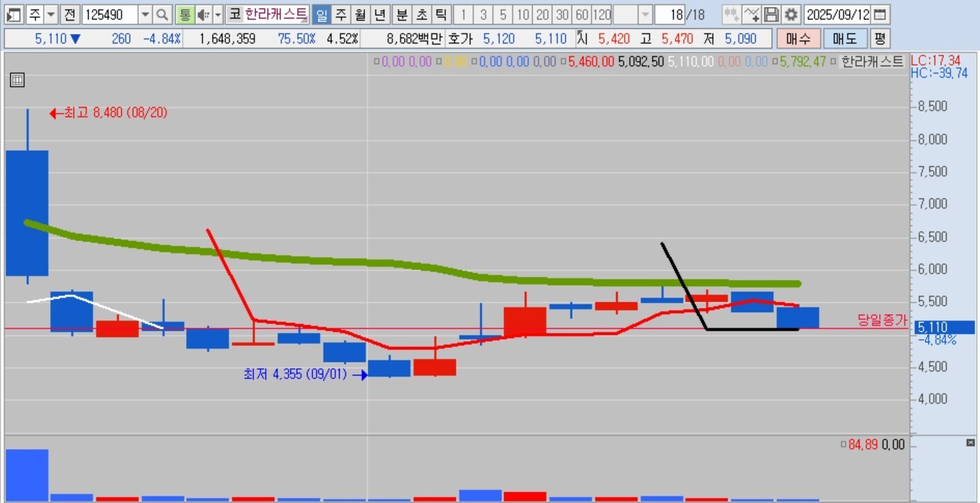Expand the custom interval dropdown after 120

click(645, 15)
